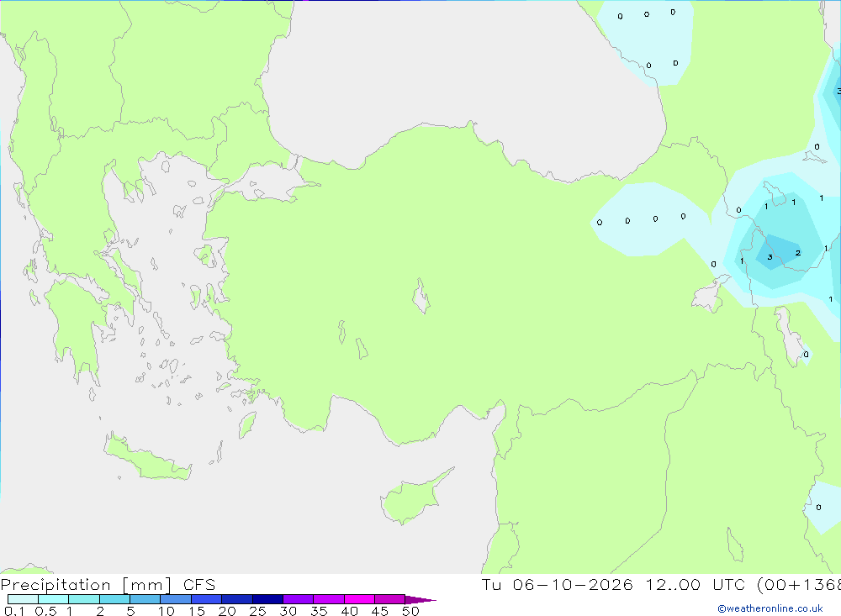The image size is (841, 616).
Task: Select the 40–45 mm magenta legend swatch
Action: 359,599
